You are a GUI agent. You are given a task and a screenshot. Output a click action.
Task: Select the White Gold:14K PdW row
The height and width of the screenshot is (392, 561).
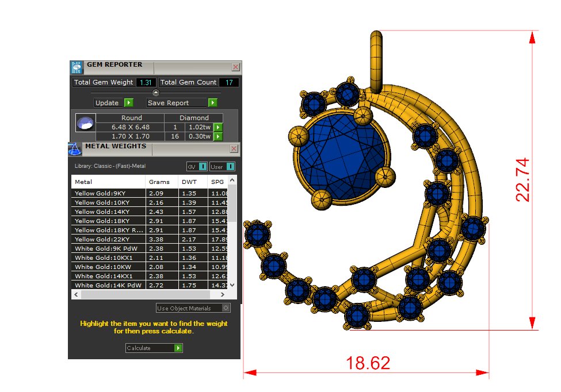pyautogui.click(x=150, y=285)
